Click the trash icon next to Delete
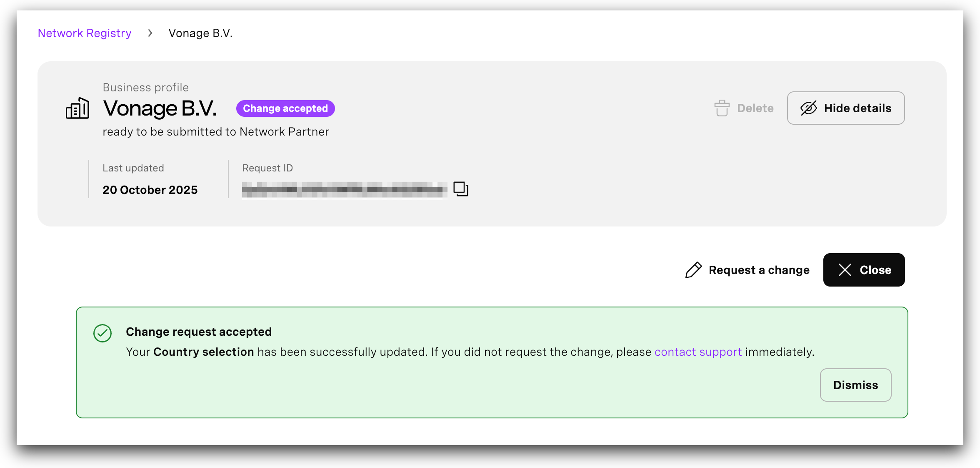This screenshot has width=980, height=468. click(722, 108)
